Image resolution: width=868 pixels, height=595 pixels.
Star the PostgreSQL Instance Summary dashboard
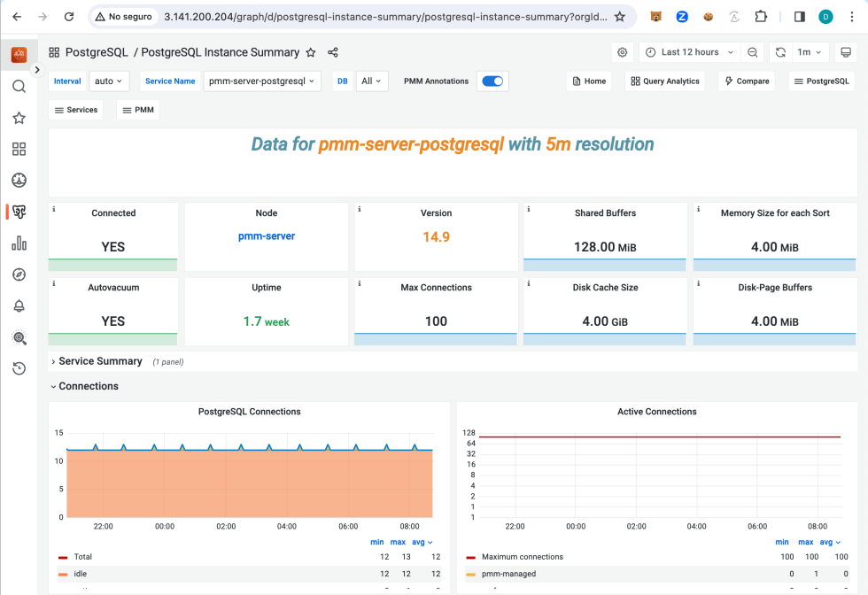pos(310,52)
